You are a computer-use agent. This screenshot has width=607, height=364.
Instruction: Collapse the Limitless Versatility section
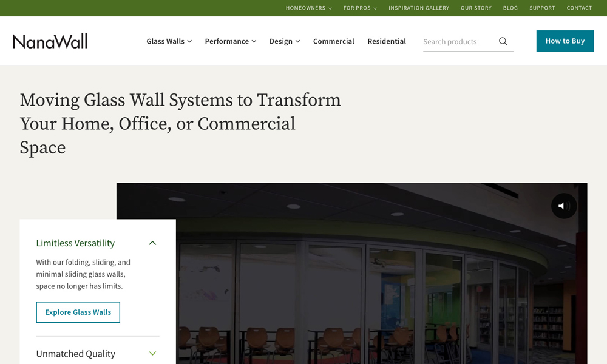(152, 243)
